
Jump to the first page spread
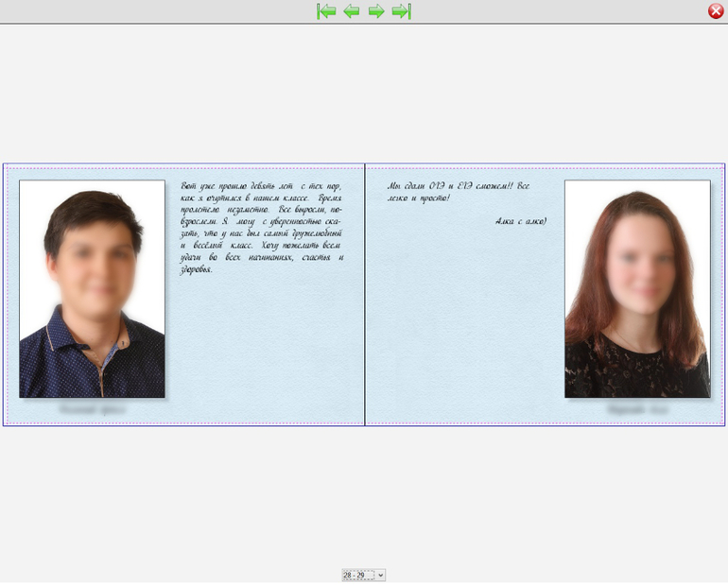point(327,11)
